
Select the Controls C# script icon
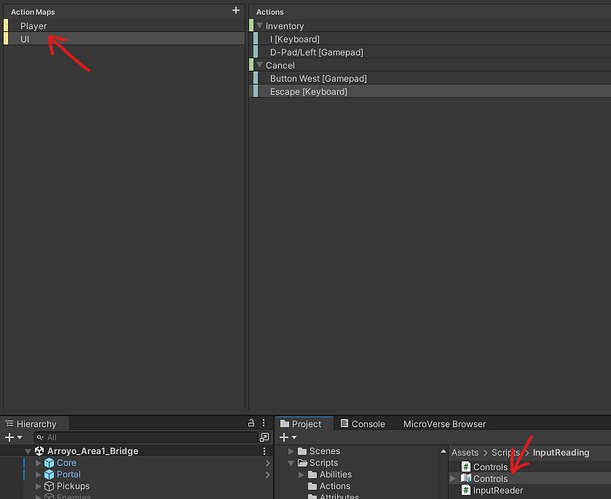point(466,467)
